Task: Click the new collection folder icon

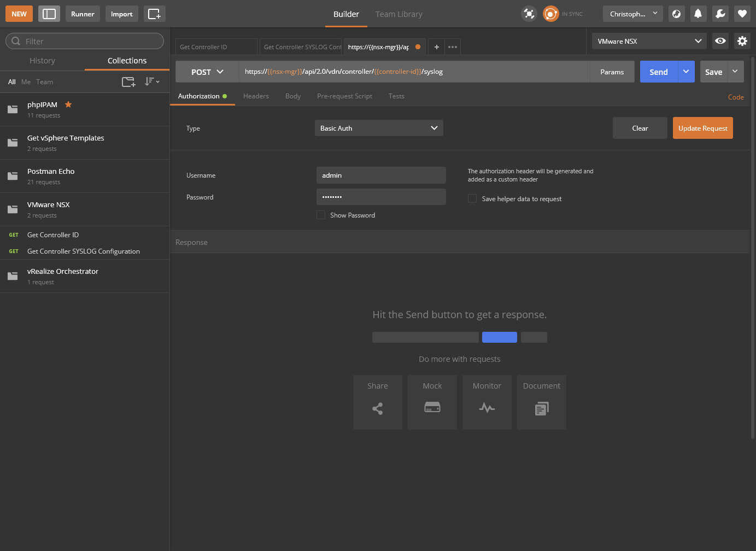Action: 128,82
